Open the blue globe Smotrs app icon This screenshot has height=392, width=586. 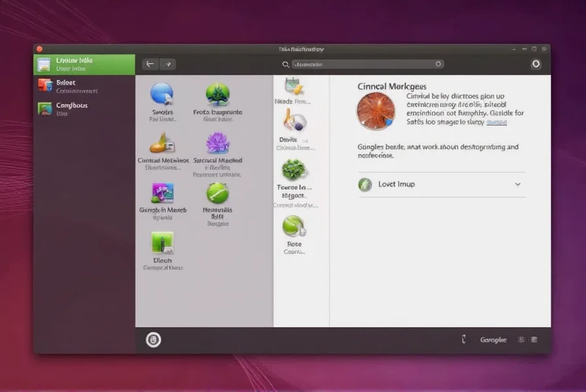[162, 94]
